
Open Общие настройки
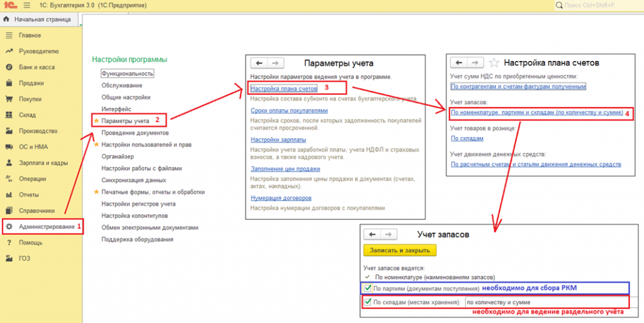pos(126,97)
